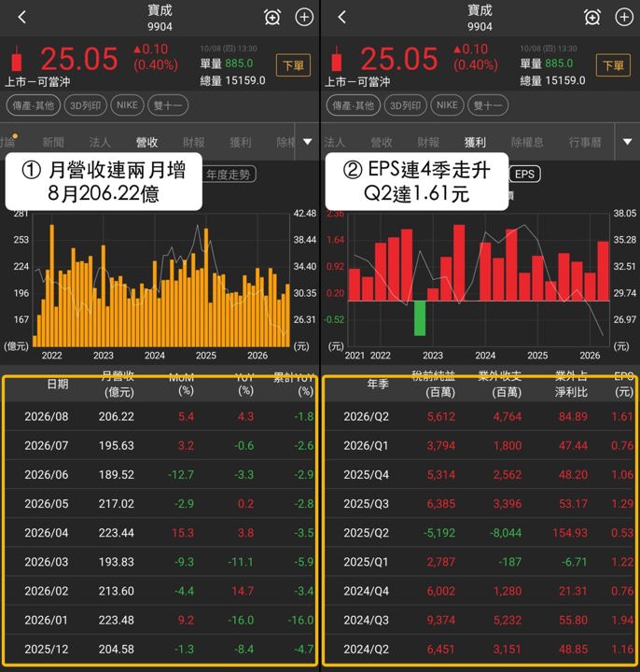Select 傳產-其他 tag in right panel
Screen dimensions: 640x672
coord(353,105)
